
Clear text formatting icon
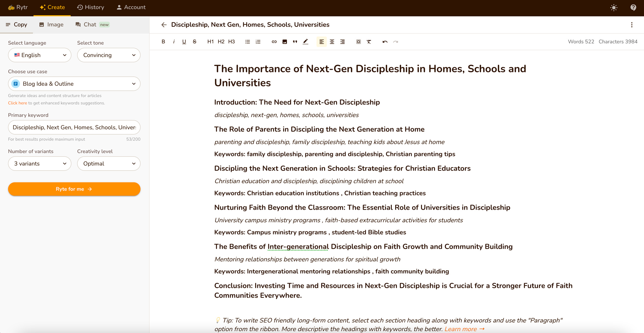(x=369, y=42)
